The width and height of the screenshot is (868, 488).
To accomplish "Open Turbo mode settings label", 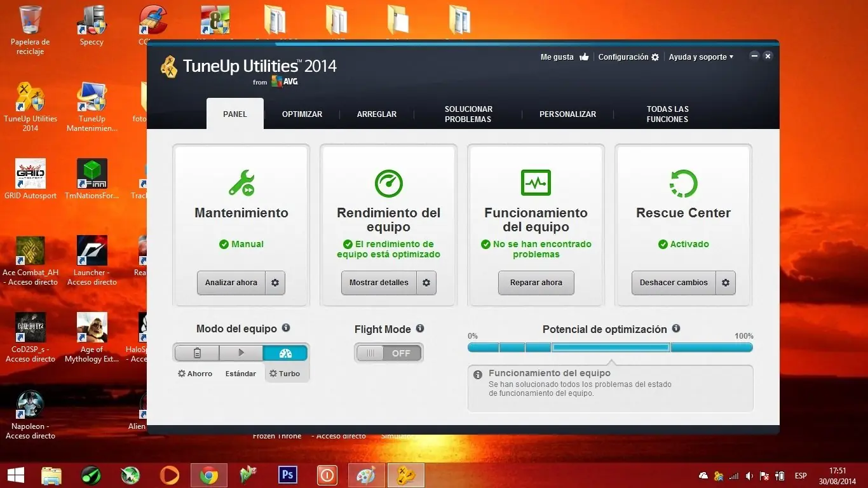I will click(x=285, y=374).
